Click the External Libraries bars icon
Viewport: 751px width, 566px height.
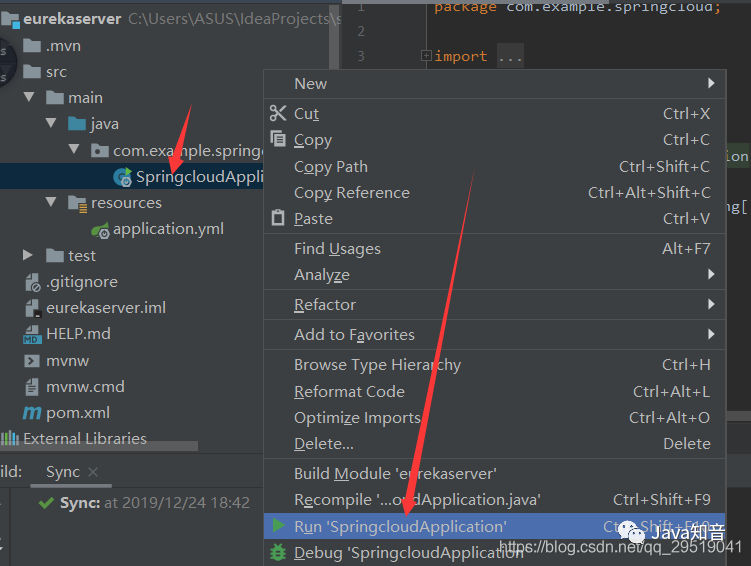click(x=10, y=438)
